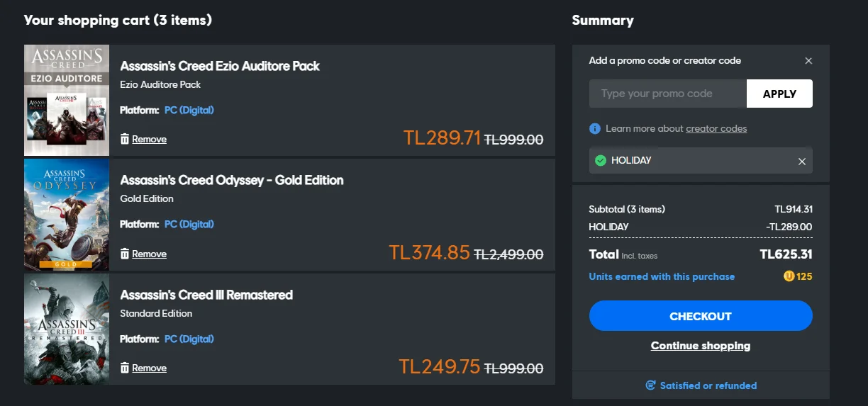Image resolution: width=868 pixels, height=406 pixels.
Task: Click the green checkmark beside HOLIDAY
Action: tap(601, 161)
